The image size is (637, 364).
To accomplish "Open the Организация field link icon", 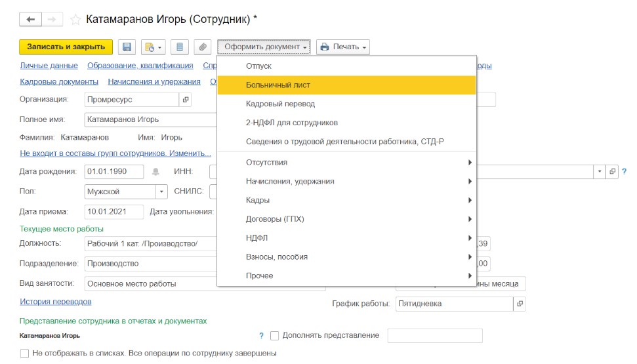I will point(186,100).
